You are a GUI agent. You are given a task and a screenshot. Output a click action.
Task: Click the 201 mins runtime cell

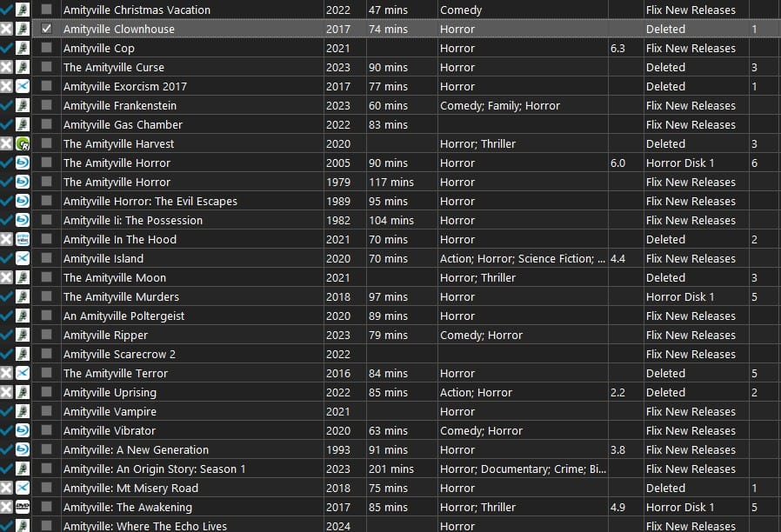pyautogui.click(x=388, y=469)
